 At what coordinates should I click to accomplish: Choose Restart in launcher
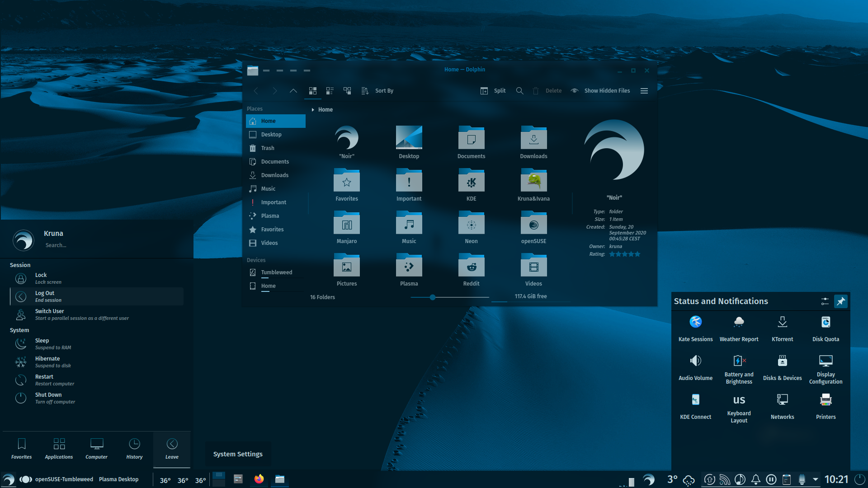point(97,380)
